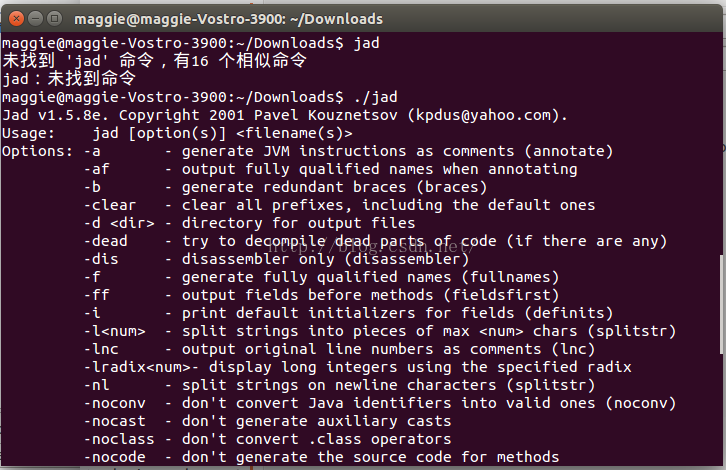Click the '-a' annotate option line
Viewport: 726px width, 470px height.
click(x=349, y=151)
